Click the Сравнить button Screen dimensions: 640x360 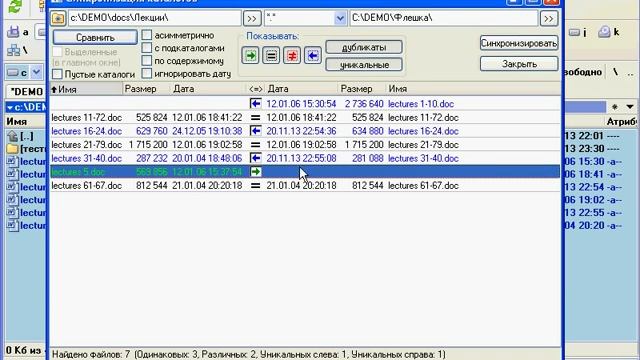coord(95,38)
